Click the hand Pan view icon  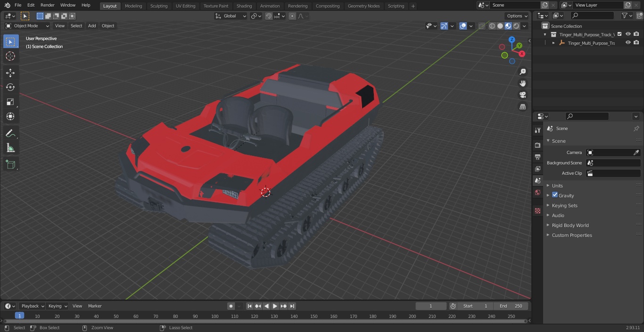point(522,83)
